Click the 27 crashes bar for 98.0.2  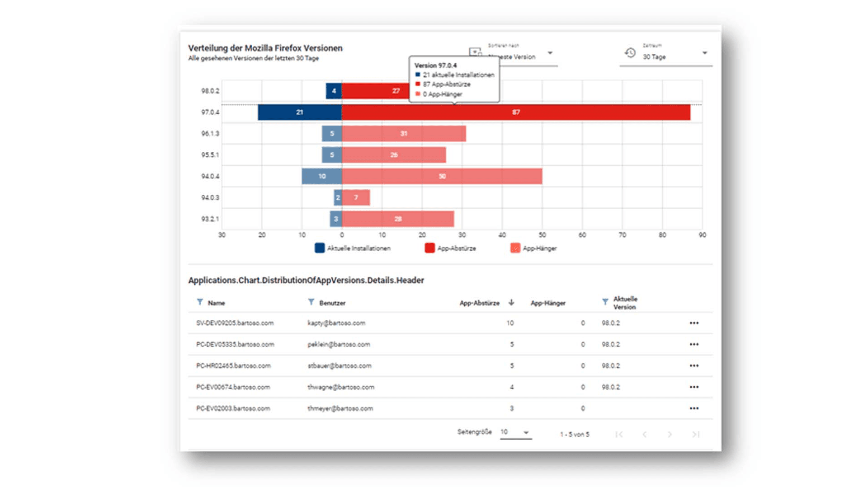click(376, 91)
